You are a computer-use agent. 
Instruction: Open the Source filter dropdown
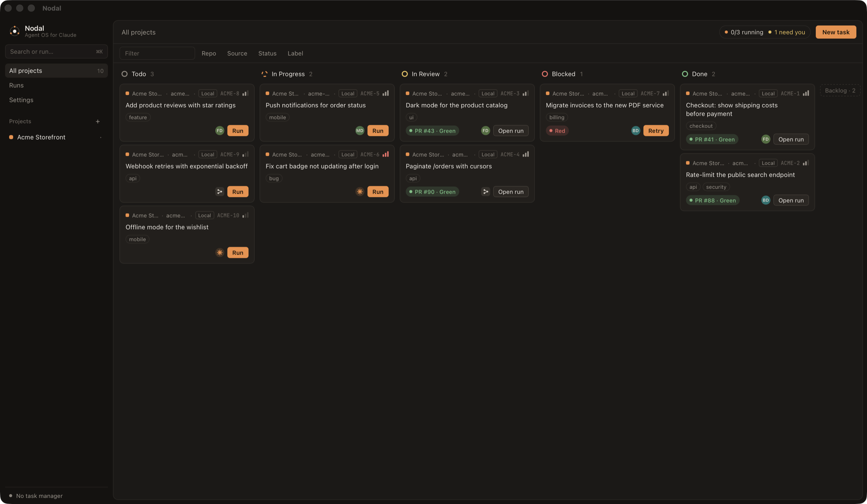point(237,53)
